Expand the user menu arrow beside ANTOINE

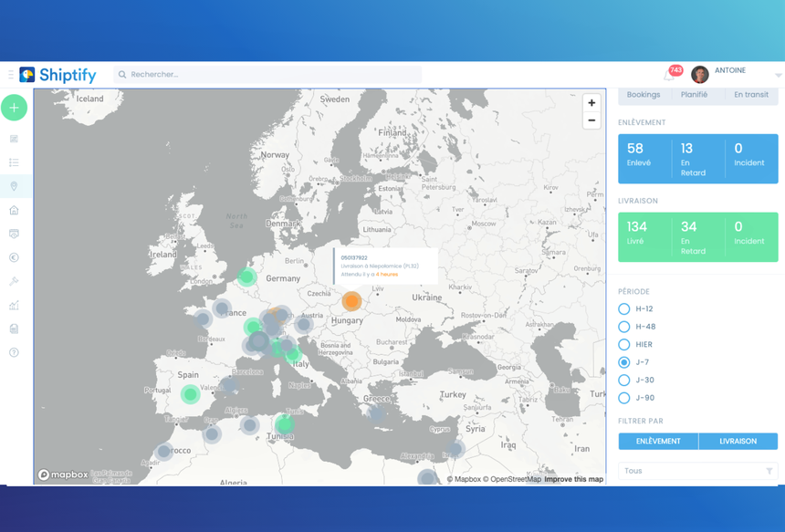tap(778, 76)
